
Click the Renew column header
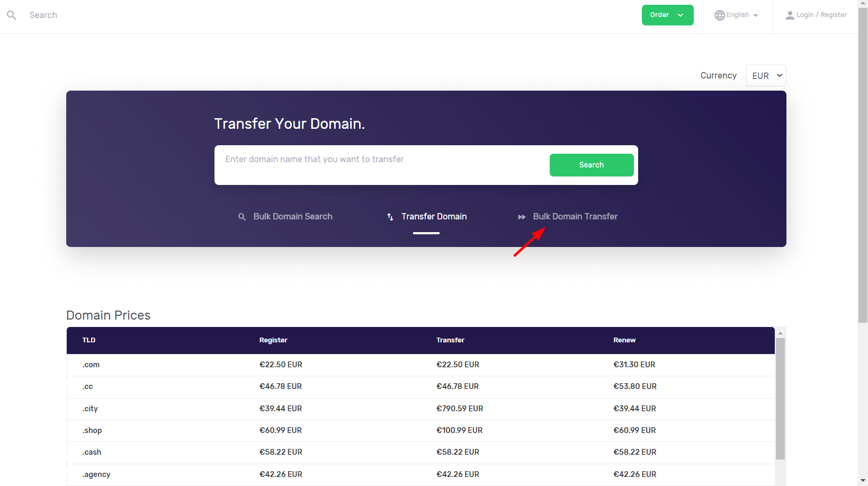(x=624, y=340)
